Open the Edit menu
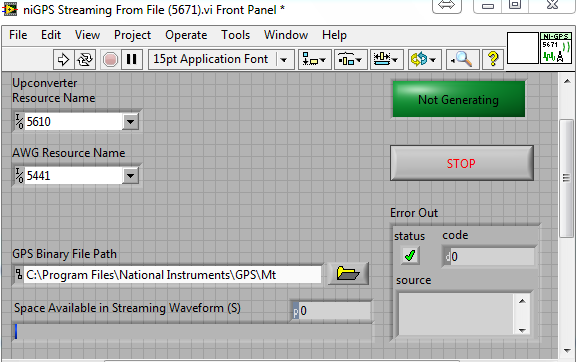576x362 pixels. (x=51, y=35)
